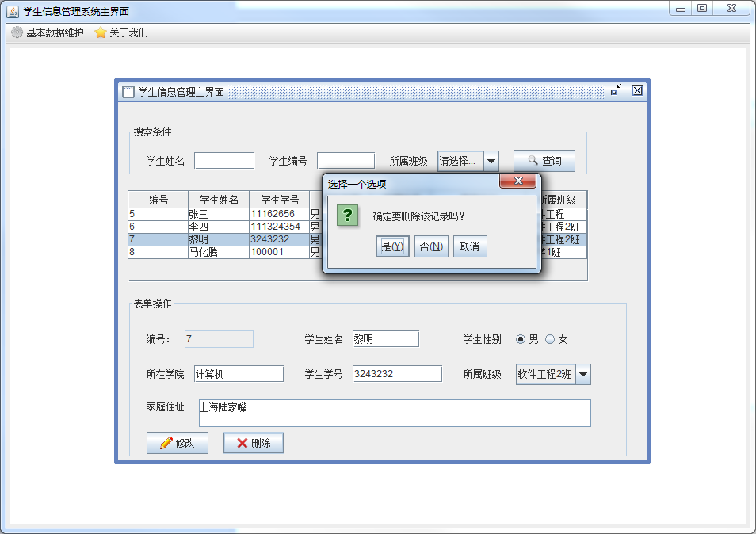Image resolution: width=756 pixels, height=534 pixels.
Task: Click the student number 100001 cell
Action: point(279,252)
